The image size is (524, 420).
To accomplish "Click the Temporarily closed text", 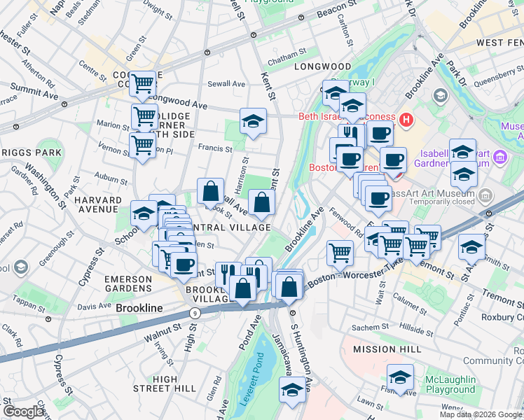I will pyautogui.click(x=442, y=202).
